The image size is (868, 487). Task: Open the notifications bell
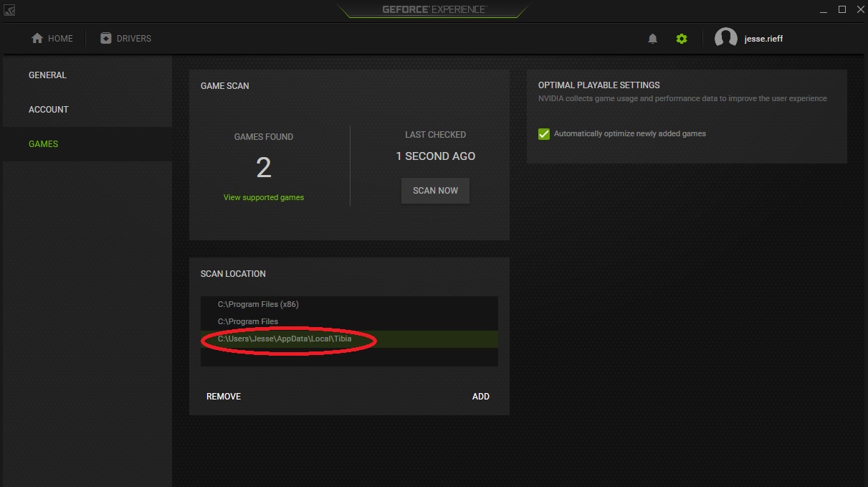652,39
